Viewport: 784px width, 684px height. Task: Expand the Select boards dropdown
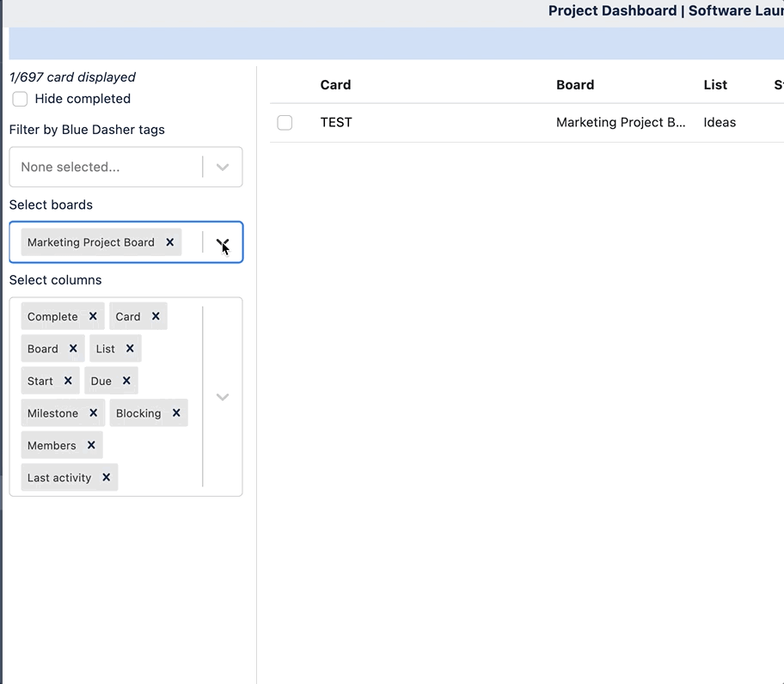click(223, 242)
